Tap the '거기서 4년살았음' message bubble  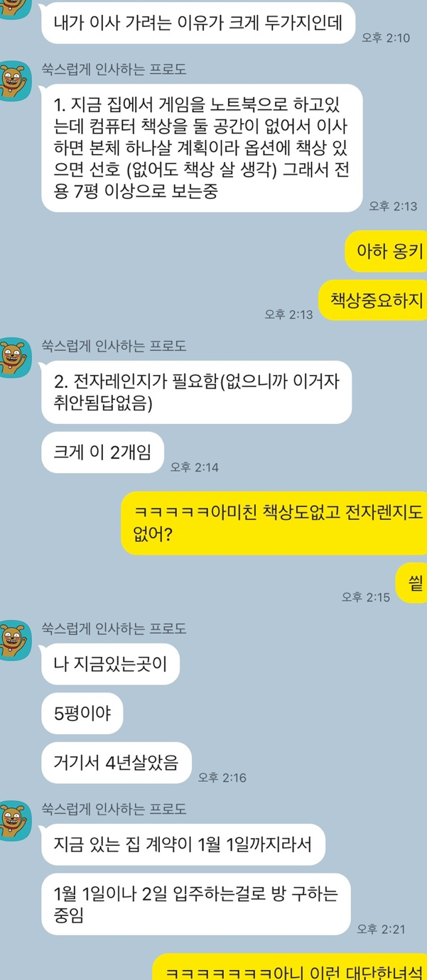(117, 763)
